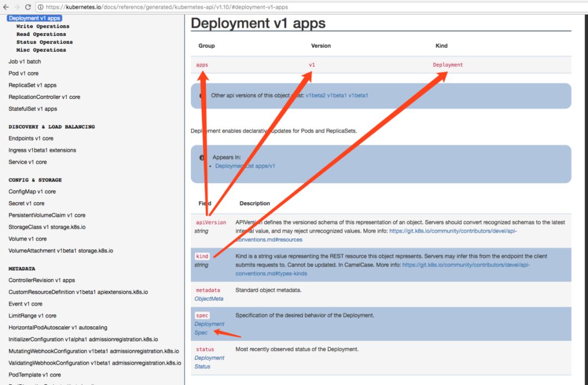This screenshot has width=588, height=385.
Task: Click the DeploymentList apps/v1 link
Action: pos(245,166)
